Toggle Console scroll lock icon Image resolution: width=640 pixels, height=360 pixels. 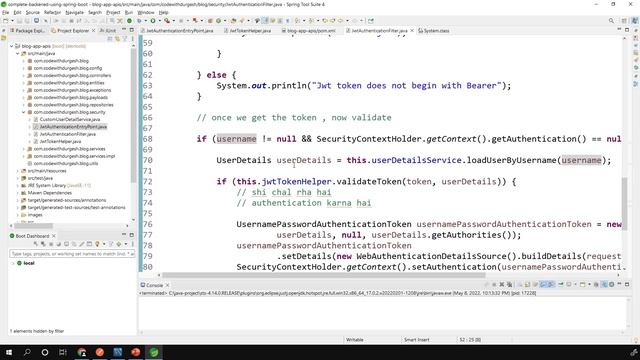coord(527,284)
